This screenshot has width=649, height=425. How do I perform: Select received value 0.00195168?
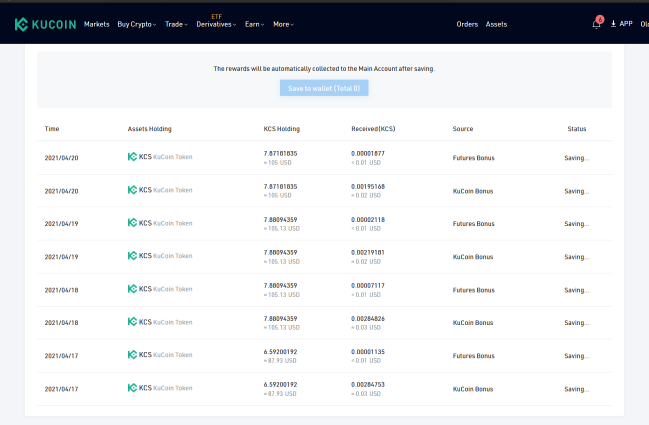tap(368, 187)
